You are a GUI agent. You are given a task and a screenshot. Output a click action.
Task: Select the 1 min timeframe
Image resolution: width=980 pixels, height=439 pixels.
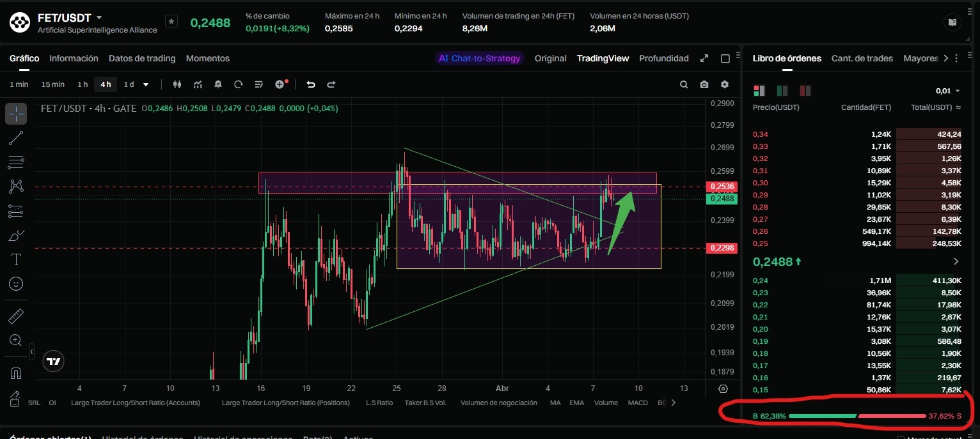pyautogui.click(x=19, y=84)
